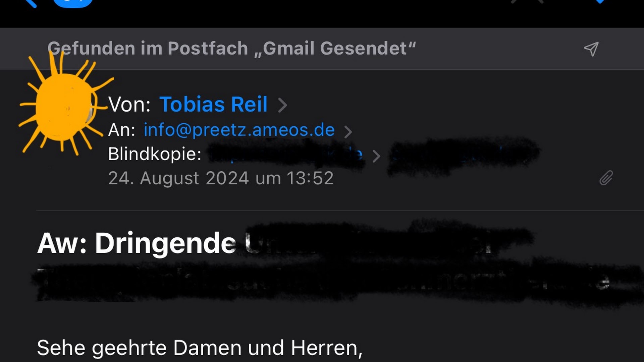Image resolution: width=644 pixels, height=362 pixels.
Task: Tap the Blindkopie label
Action: (155, 154)
